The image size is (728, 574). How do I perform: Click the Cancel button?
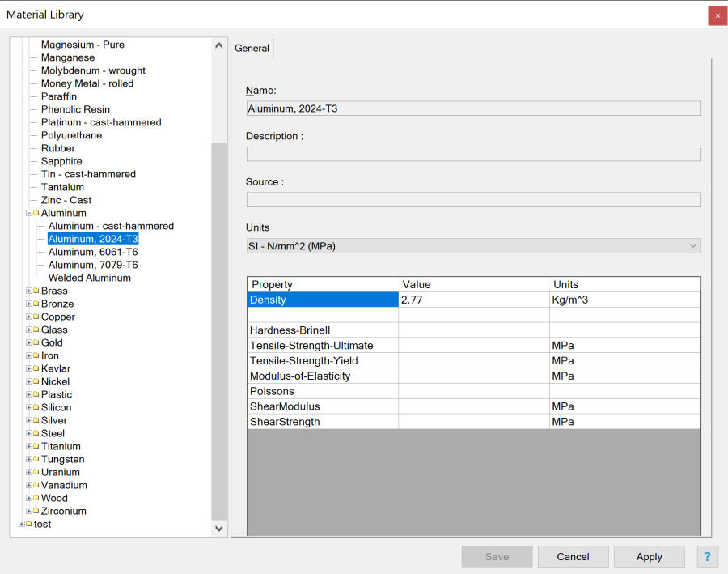click(x=573, y=556)
